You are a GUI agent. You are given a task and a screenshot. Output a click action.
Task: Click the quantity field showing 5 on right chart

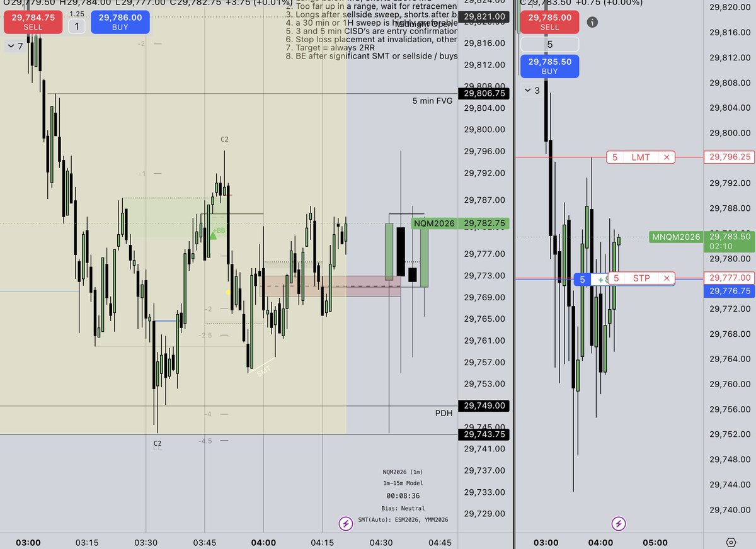[x=549, y=44]
